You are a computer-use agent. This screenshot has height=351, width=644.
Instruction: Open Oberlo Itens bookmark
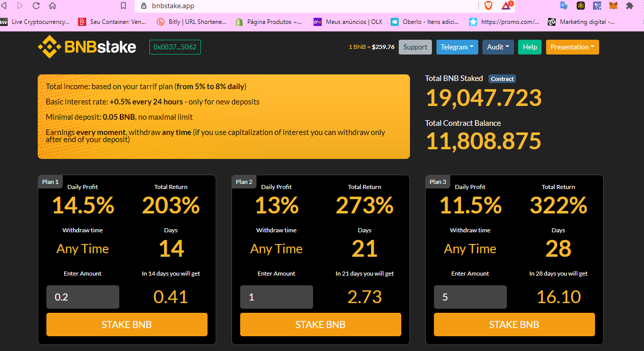(x=425, y=22)
